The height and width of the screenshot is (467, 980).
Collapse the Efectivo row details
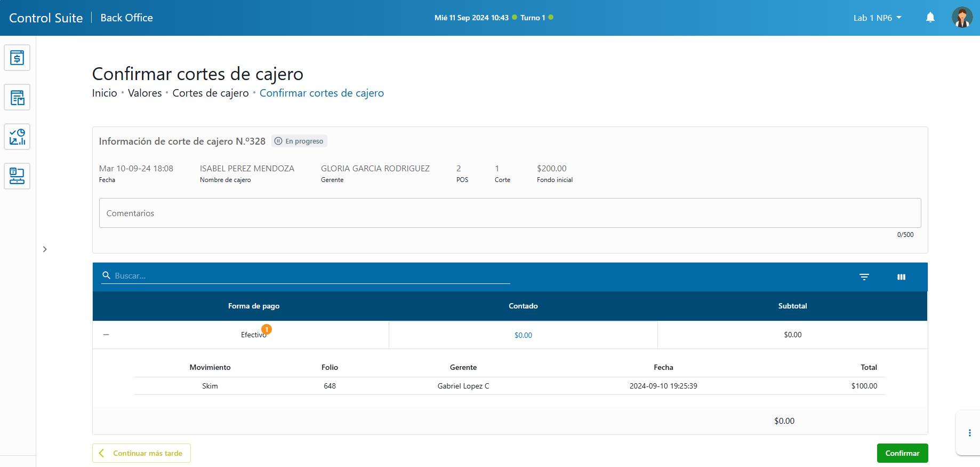click(x=106, y=335)
